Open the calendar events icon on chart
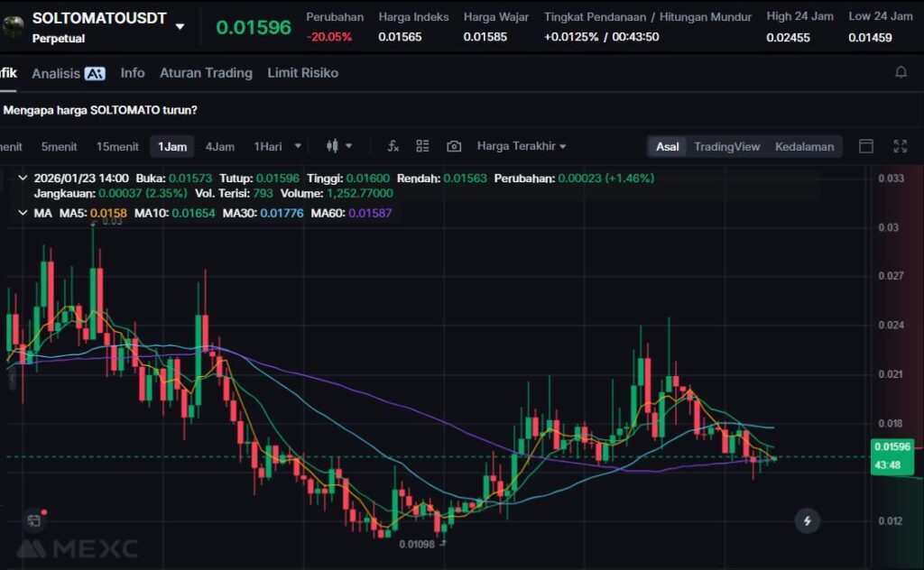This screenshot has height=570, width=924. tap(33, 520)
